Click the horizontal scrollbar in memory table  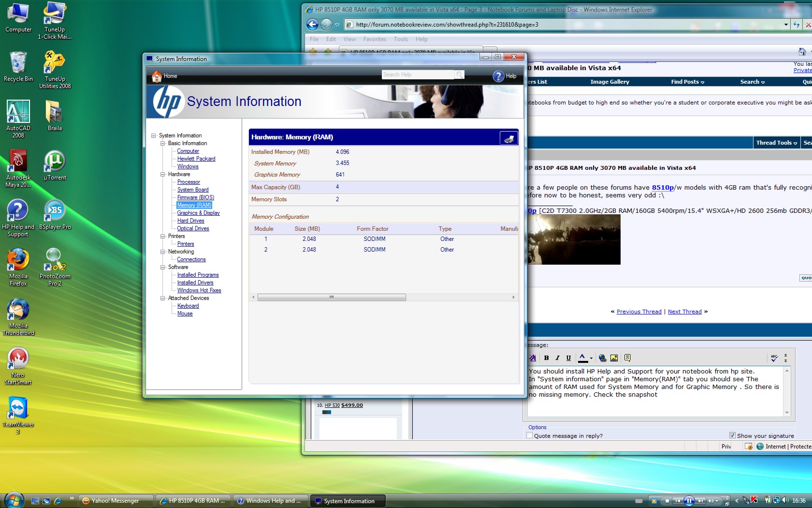coord(332,297)
